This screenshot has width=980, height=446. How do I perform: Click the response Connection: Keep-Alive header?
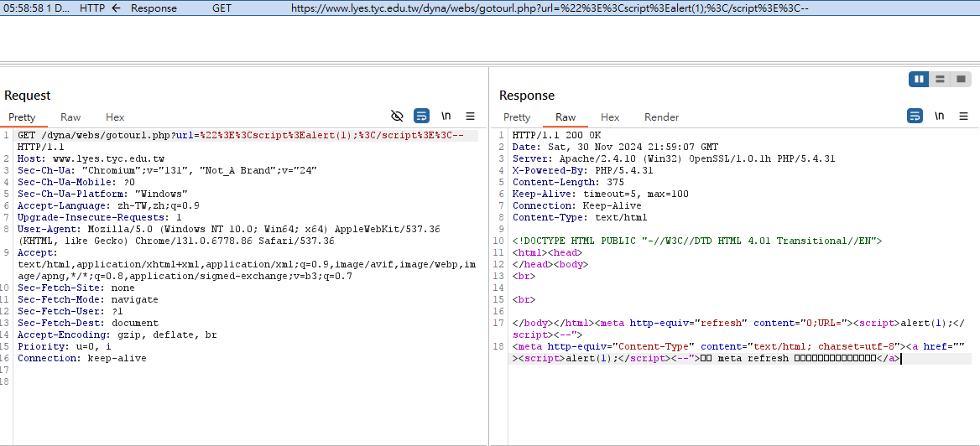pyautogui.click(x=577, y=205)
